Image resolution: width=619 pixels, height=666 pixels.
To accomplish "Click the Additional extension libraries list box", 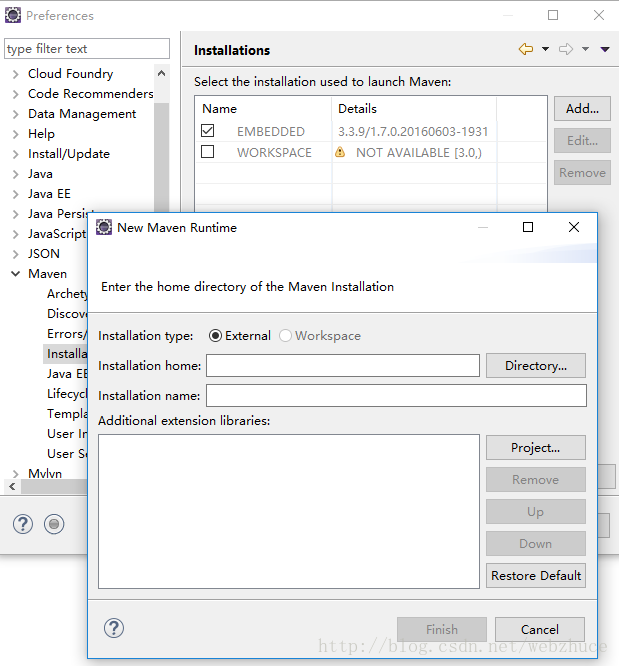I will coord(289,511).
